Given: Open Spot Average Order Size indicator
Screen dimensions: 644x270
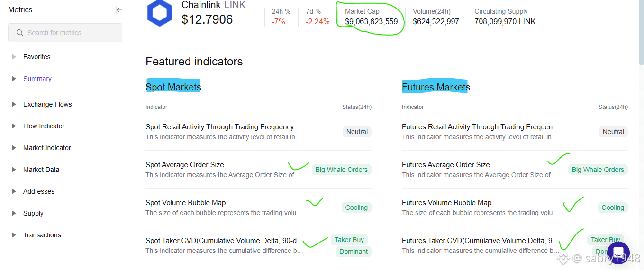Looking at the screenshot, I should click(x=185, y=165).
